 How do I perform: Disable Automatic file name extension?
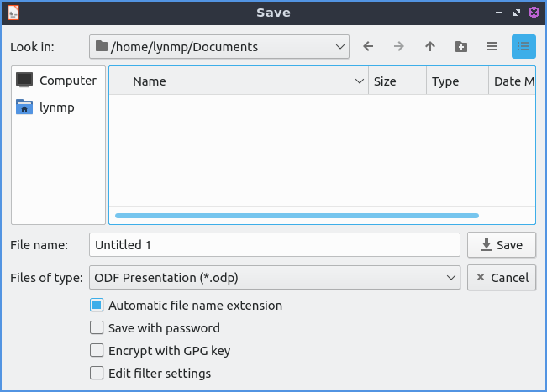(x=97, y=306)
